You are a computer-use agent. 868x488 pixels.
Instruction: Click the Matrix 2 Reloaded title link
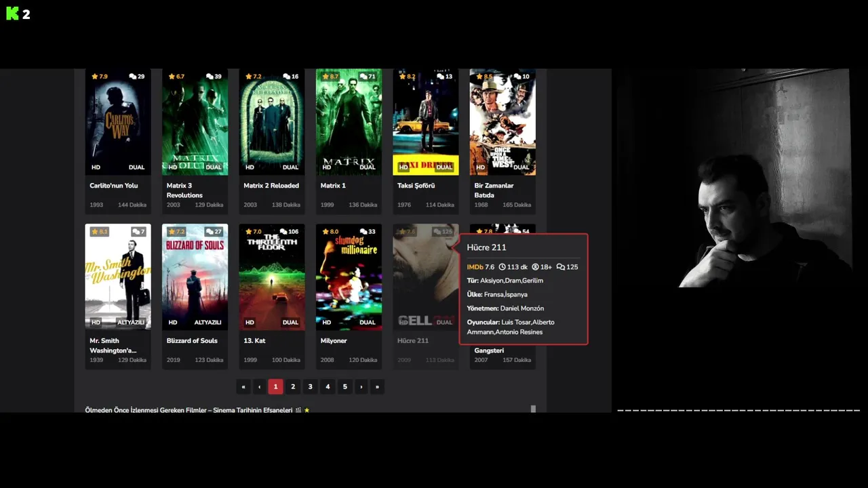(x=271, y=186)
